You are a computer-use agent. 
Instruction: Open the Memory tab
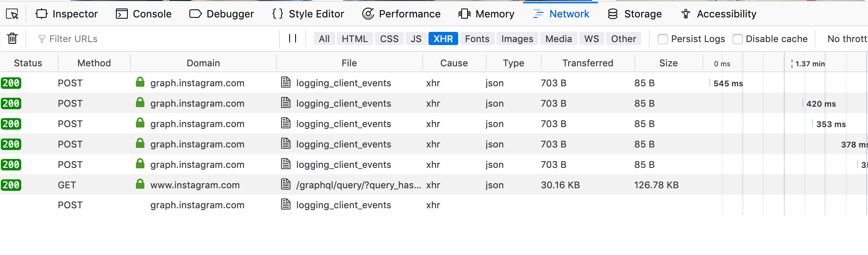[x=486, y=14]
